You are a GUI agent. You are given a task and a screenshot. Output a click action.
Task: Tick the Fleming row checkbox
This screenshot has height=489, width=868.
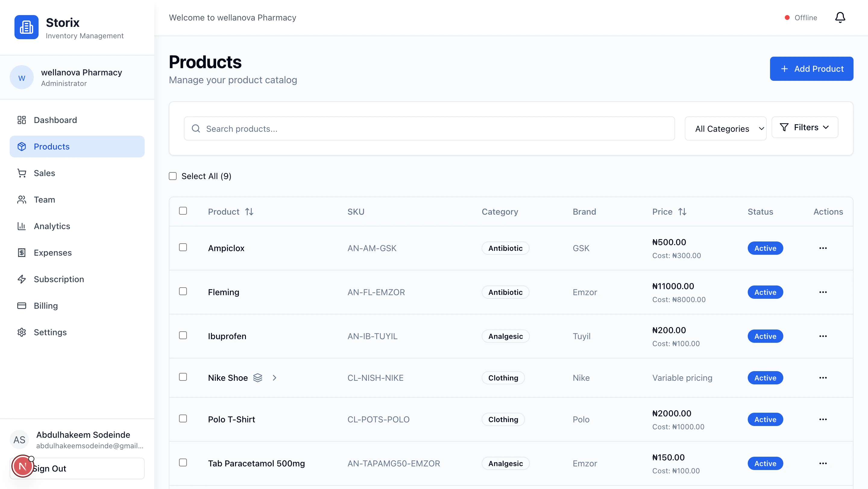pos(183,291)
